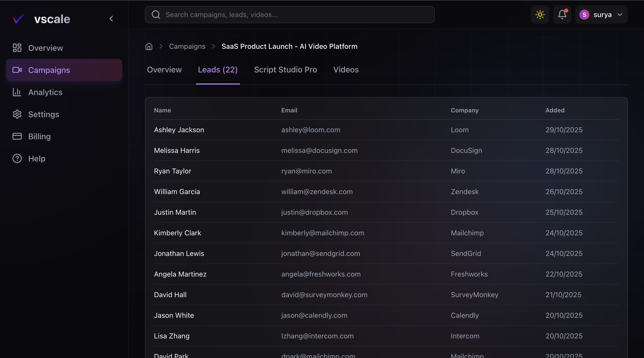Click the search magnifier icon
The image size is (644, 358).
[156, 14]
